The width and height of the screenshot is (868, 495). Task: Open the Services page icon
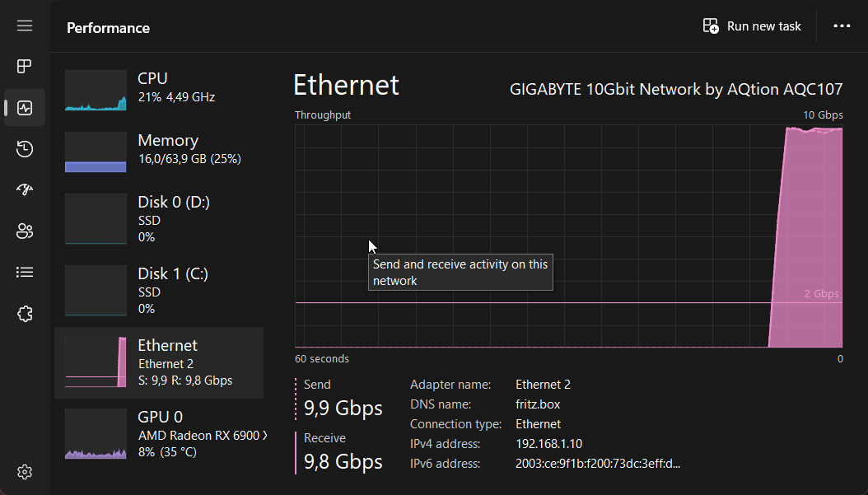click(x=25, y=314)
